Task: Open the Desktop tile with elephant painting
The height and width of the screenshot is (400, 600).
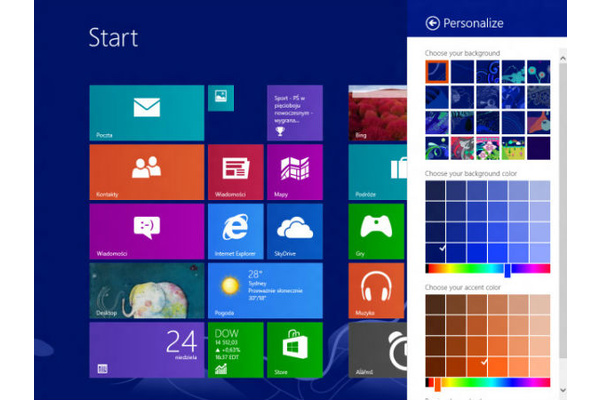Action: pyautogui.click(x=147, y=291)
